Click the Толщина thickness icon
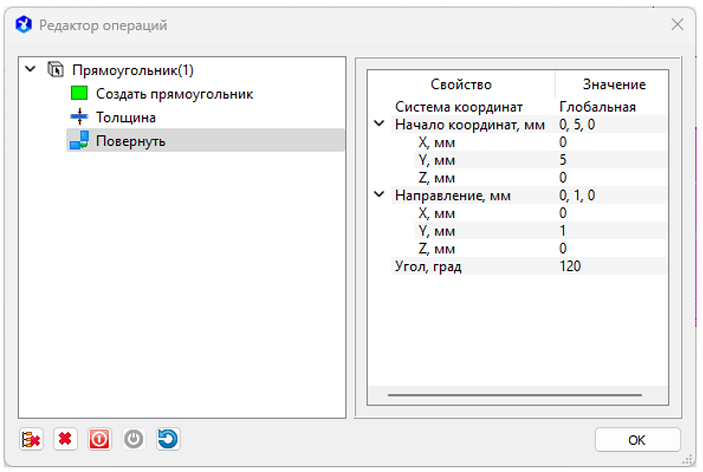This screenshot has height=472, width=703. click(x=80, y=117)
